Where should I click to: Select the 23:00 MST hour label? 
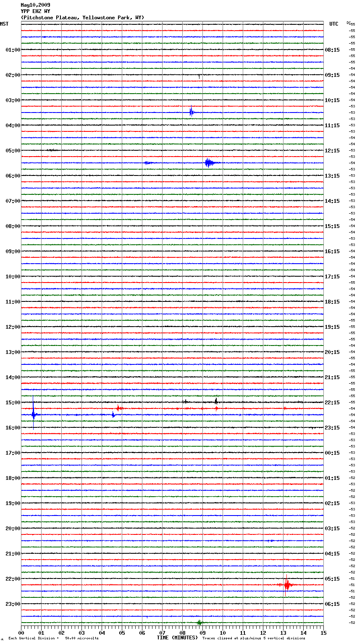pyautogui.click(x=13, y=604)
